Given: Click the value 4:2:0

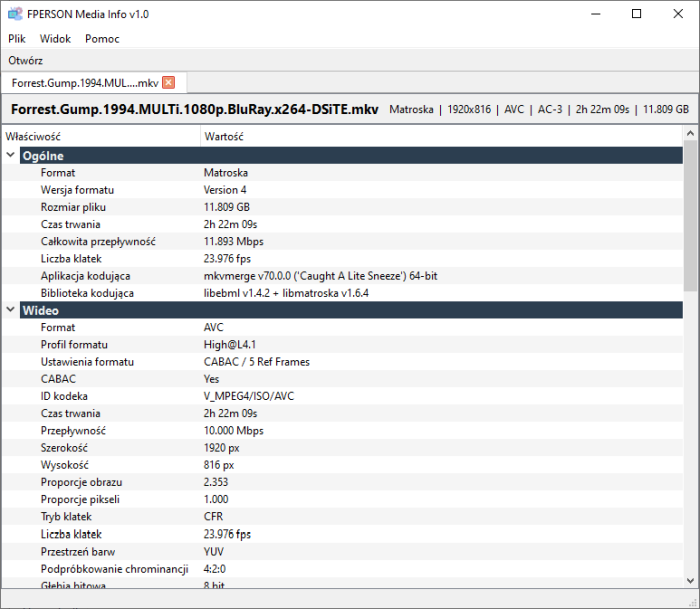Looking at the screenshot, I should pyautogui.click(x=215, y=568).
